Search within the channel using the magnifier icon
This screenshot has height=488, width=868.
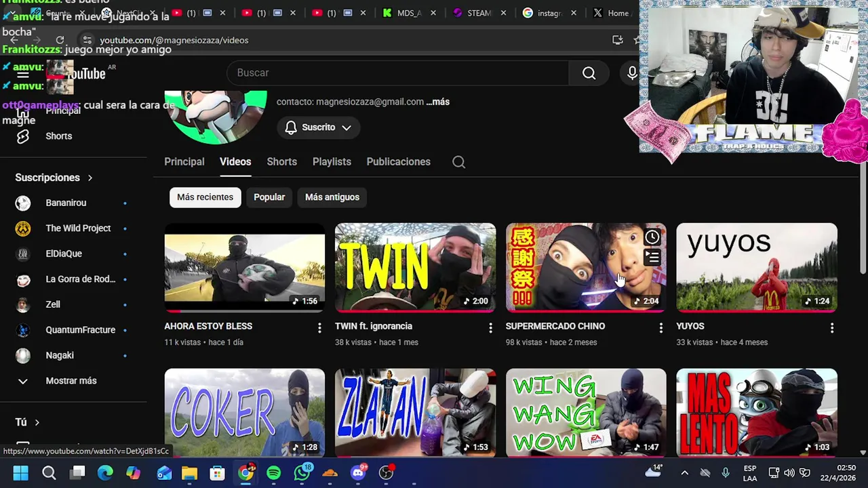coord(458,162)
